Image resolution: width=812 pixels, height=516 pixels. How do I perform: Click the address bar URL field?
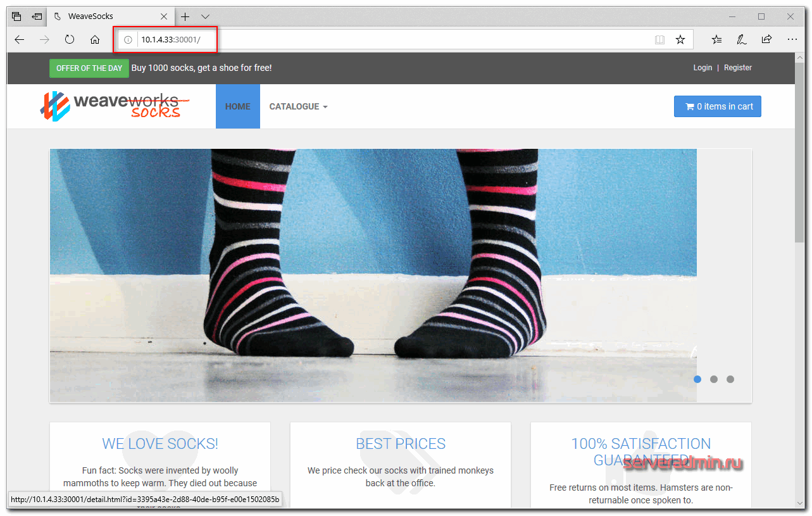380,39
